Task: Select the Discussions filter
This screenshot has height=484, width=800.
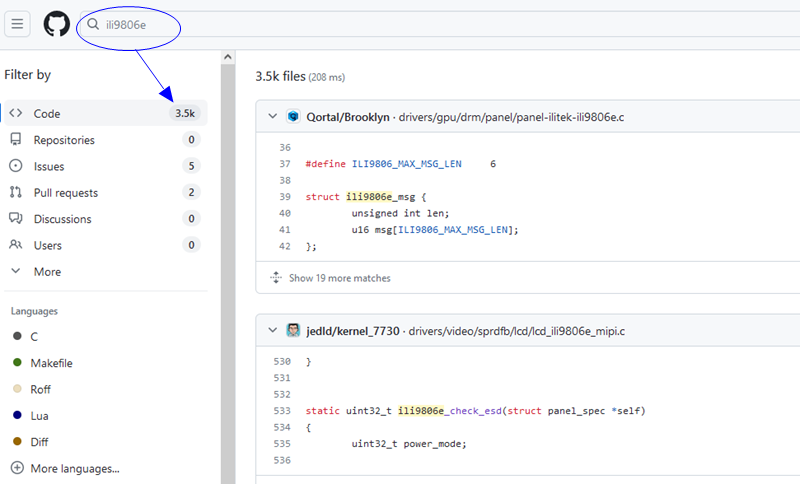Action: click(x=106, y=219)
